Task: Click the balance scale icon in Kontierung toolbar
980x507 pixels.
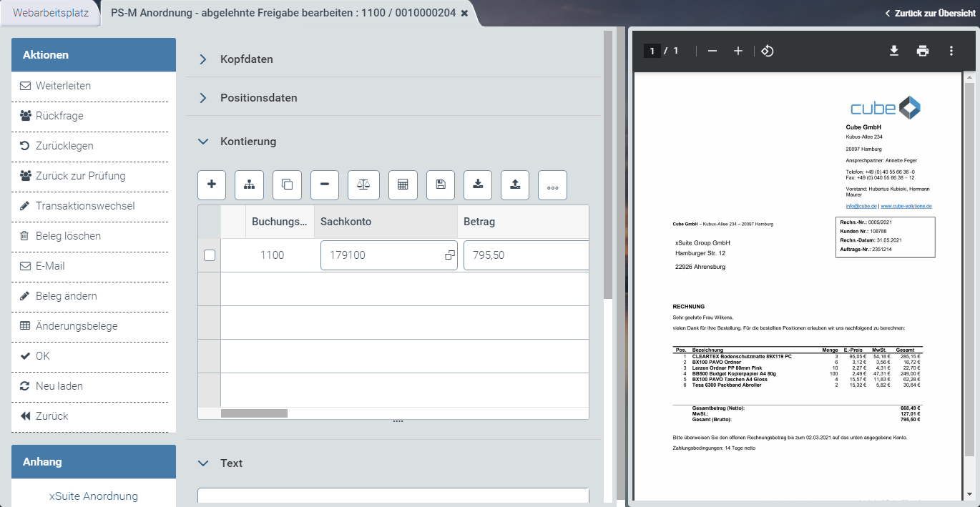Action: click(363, 184)
